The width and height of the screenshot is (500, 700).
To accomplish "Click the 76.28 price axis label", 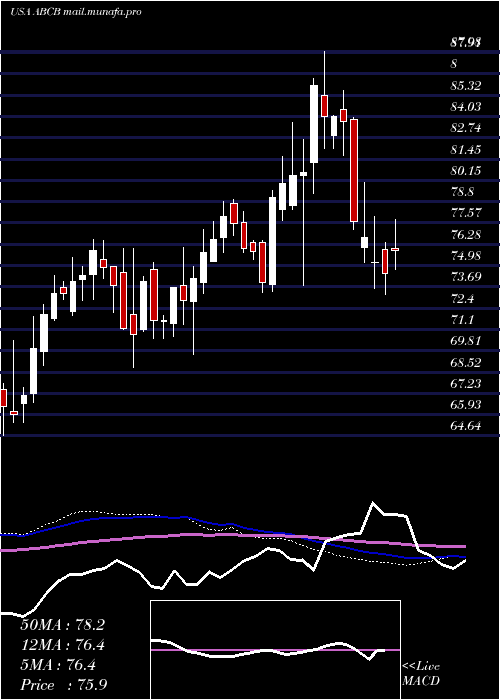I will click(x=466, y=234).
